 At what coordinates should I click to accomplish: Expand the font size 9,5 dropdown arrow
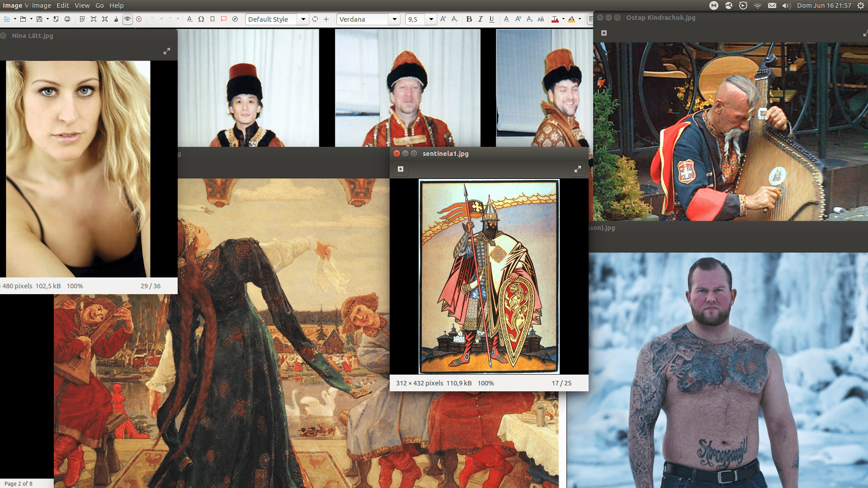tap(431, 19)
